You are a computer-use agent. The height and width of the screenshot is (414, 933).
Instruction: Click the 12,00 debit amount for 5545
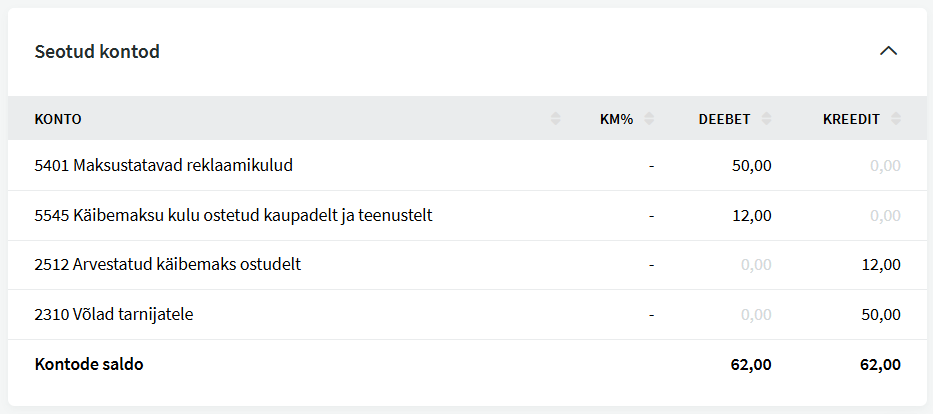[751, 215]
